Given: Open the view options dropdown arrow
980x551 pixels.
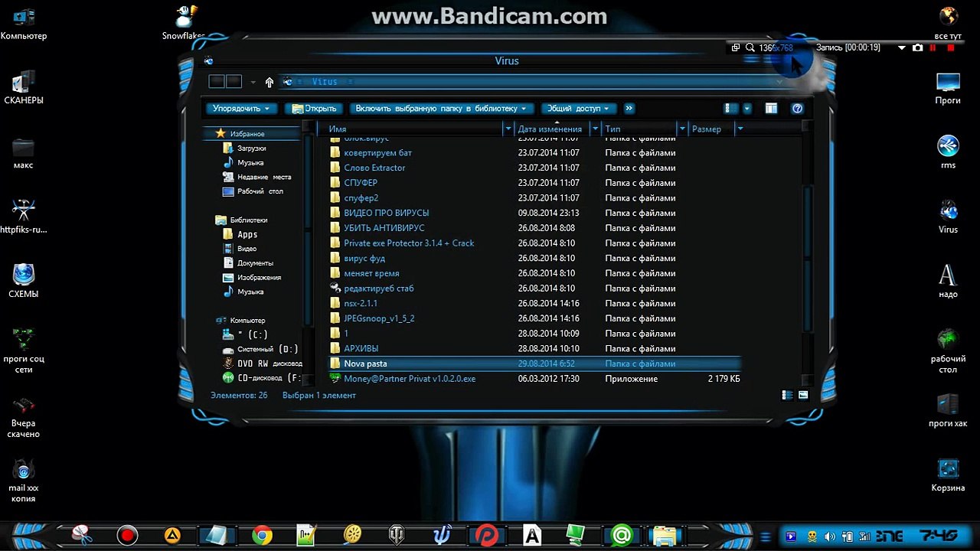Looking at the screenshot, I should (x=746, y=109).
